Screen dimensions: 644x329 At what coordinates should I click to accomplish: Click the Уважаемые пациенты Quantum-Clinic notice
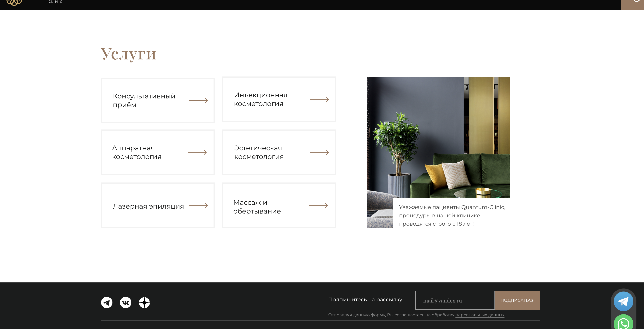pos(452,215)
